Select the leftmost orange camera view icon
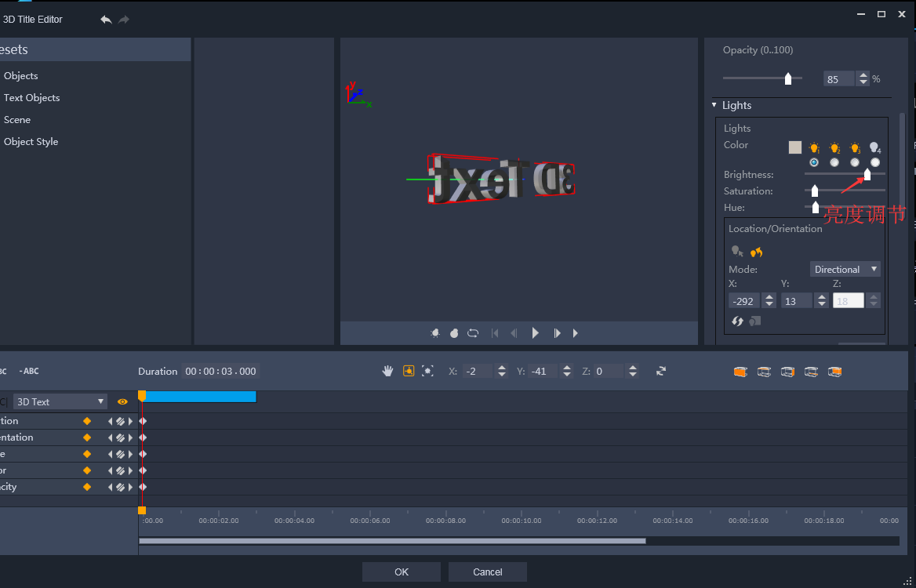The width and height of the screenshot is (916, 588). [x=740, y=372]
